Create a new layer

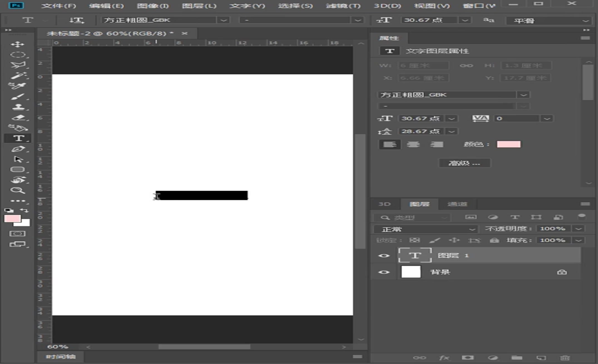(x=541, y=358)
